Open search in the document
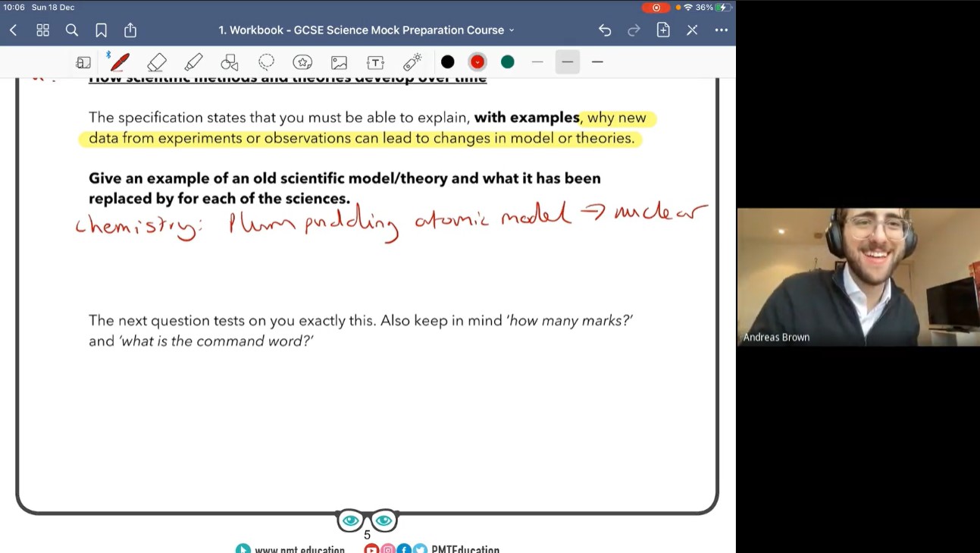The image size is (980, 553). click(72, 30)
